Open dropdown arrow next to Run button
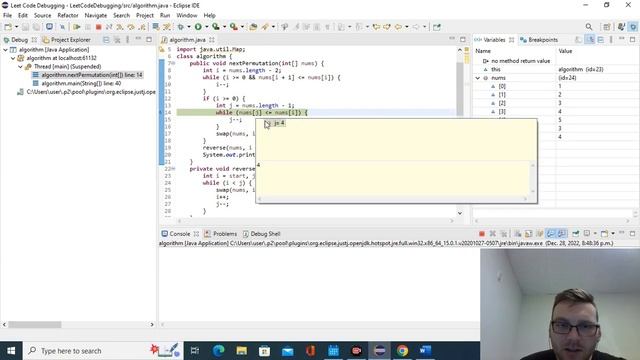The width and height of the screenshot is (640, 360). tap(207, 27)
